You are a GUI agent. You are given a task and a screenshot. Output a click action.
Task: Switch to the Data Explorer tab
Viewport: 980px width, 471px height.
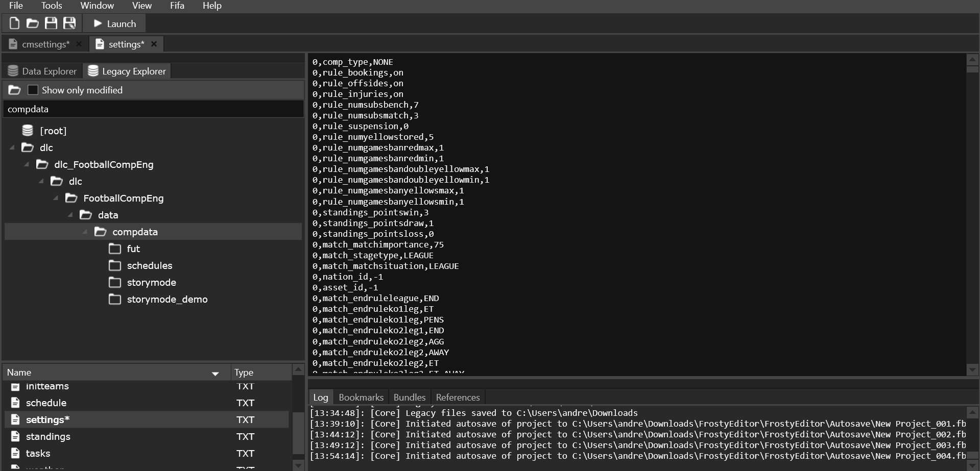pyautogui.click(x=42, y=71)
